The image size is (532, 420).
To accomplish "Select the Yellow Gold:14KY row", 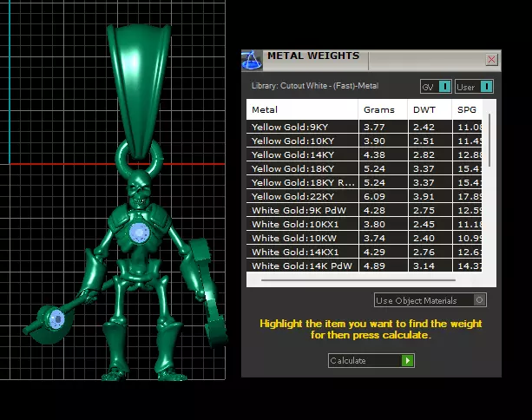I will (x=364, y=154).
